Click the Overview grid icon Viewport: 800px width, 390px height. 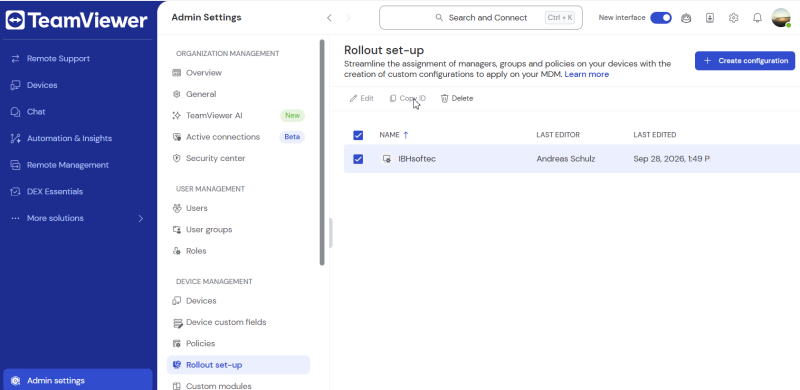pos(177,73)
